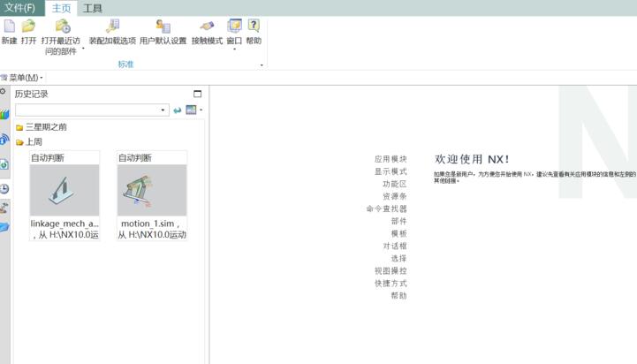Open the Standard (标准) group options arrow
This screenshot has width=637, height=364.
262,65
